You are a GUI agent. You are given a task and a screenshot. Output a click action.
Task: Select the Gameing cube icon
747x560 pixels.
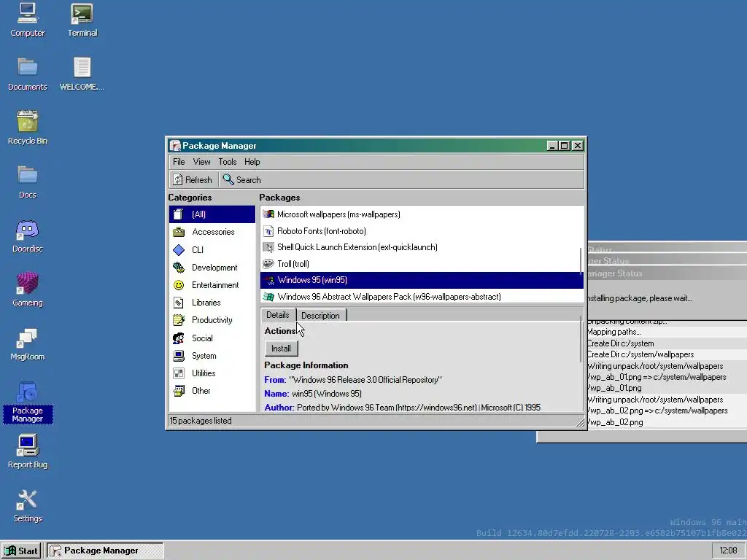point(27,289)
